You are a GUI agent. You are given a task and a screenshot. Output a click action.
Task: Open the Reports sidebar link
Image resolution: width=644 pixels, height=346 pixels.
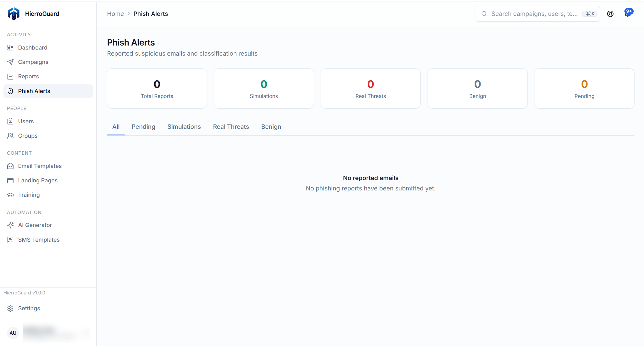[x=48, y=76]
